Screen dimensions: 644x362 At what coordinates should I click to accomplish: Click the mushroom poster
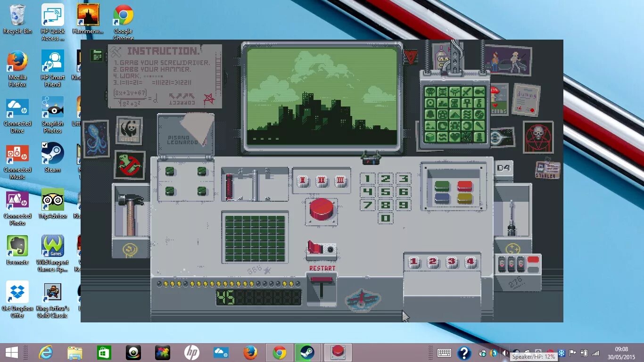(x=499, y=99)
